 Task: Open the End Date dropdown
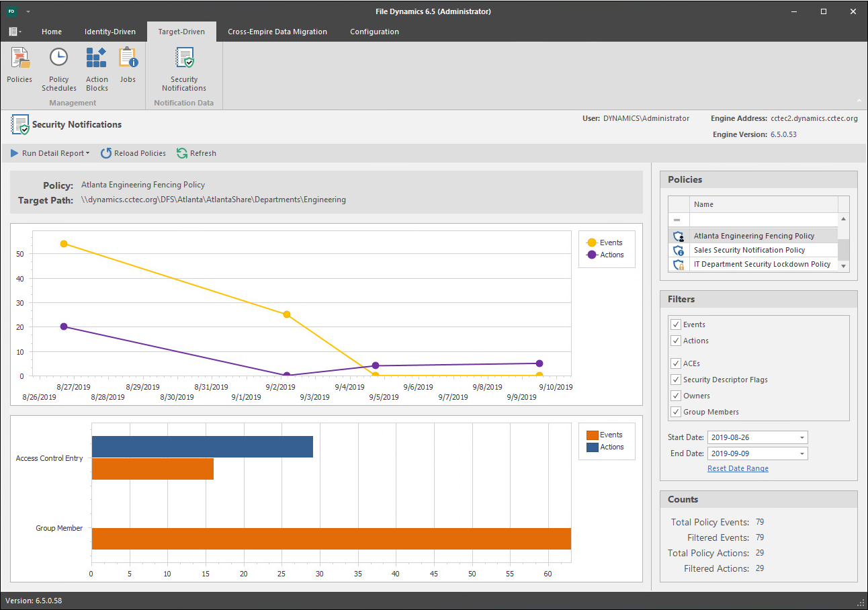click(801, 454)
